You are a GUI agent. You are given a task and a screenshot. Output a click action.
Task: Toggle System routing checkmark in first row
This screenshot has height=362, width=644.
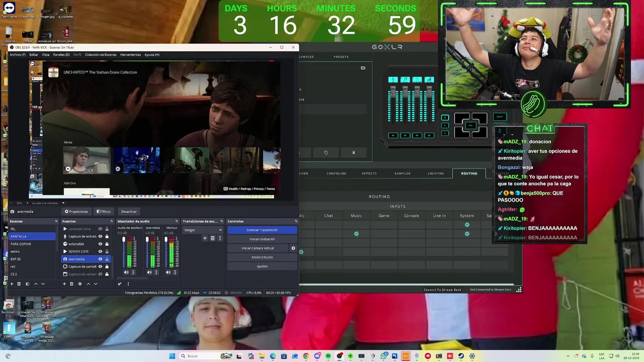(467, 225)
